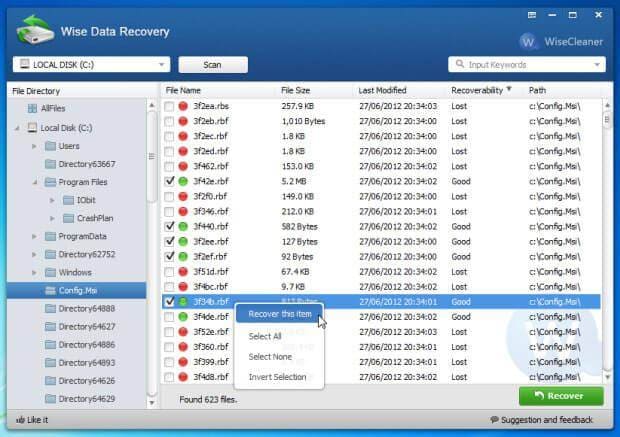The image size is (620, 437).
Task: Expand the IObit folder node
Action: pos(52,200)
